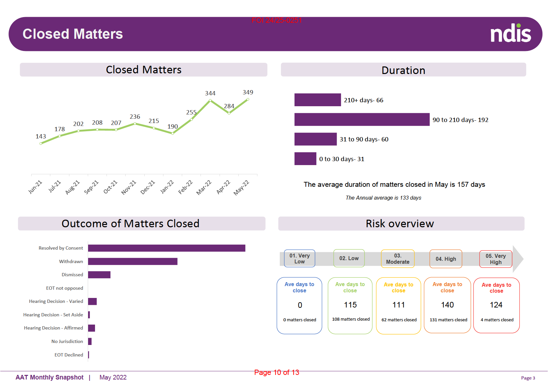Click the ndis logo in the header

pos(510,34)
